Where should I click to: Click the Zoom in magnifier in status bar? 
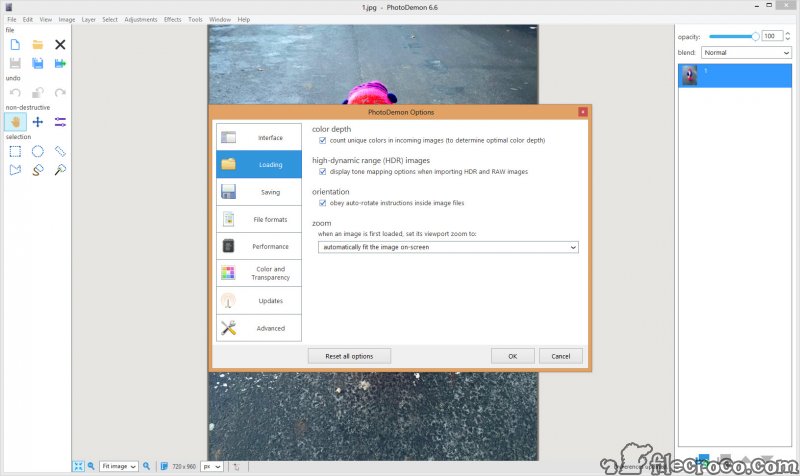point(147,466)
